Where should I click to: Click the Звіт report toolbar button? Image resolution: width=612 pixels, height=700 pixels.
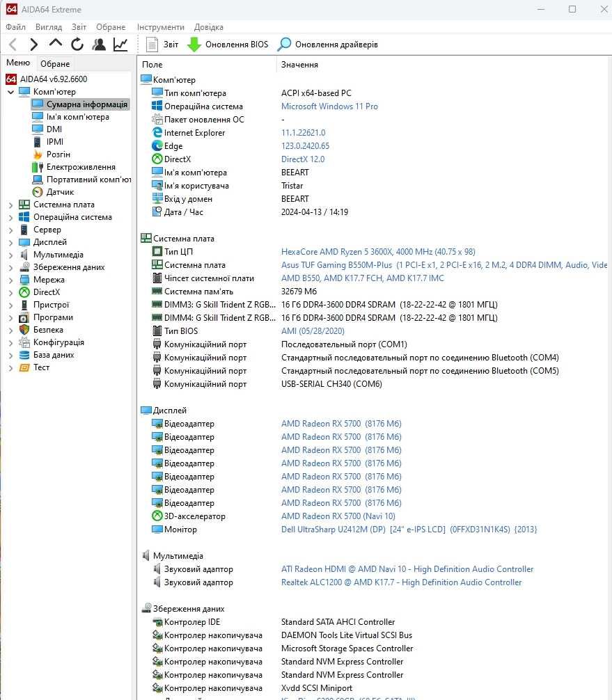click(x=162, y=45)
